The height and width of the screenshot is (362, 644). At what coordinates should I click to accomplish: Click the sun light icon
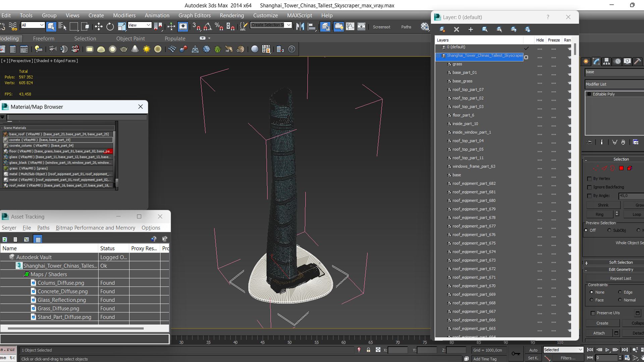(x=147, y=49)
